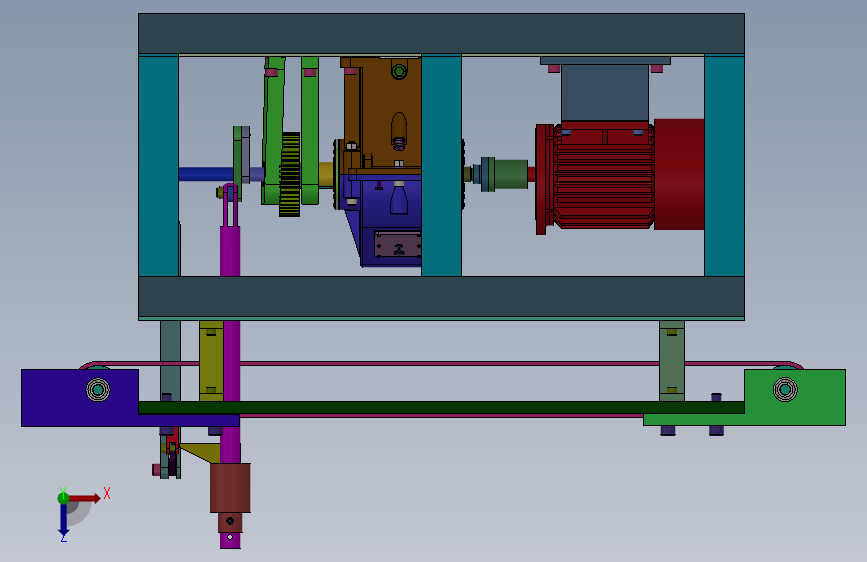The height and width of the screenshot is (562, 867).
Task: Select the right grey-green support leg
Action: [x=672, y=361]
